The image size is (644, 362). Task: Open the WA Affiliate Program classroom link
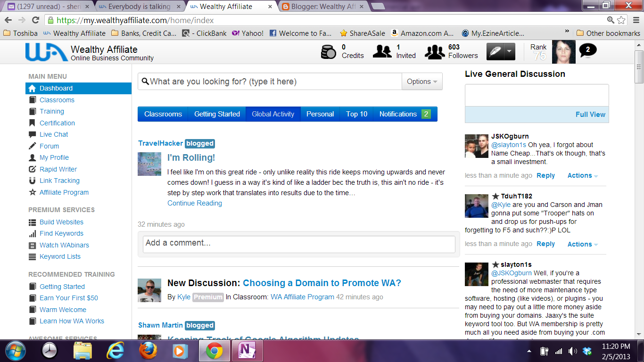302,297
